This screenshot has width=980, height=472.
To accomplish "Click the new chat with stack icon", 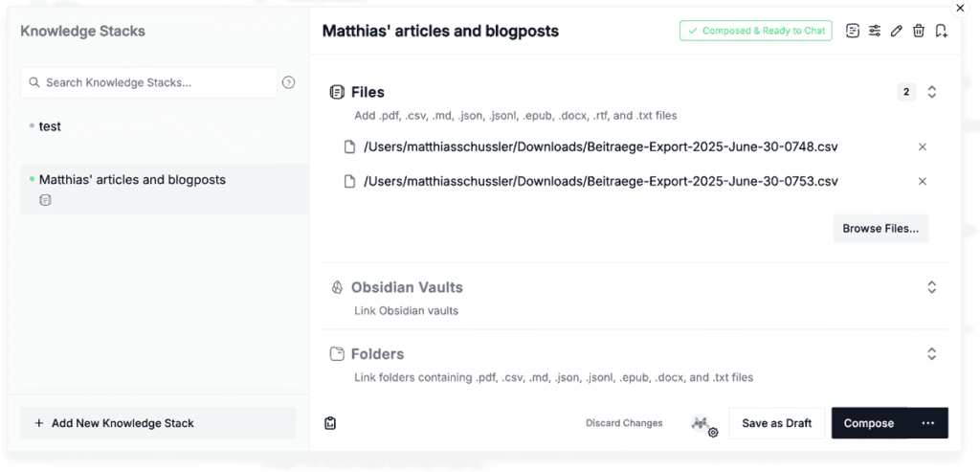I will pos(942,31).
